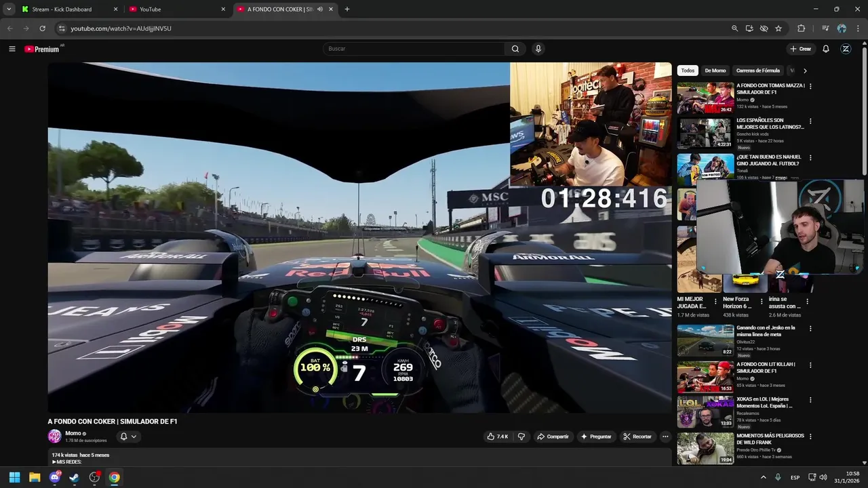Open options for MI MEJOR JUGADA short
This screenshot has width=868, height=488.
pyautogui.click(x=715, y=301)
